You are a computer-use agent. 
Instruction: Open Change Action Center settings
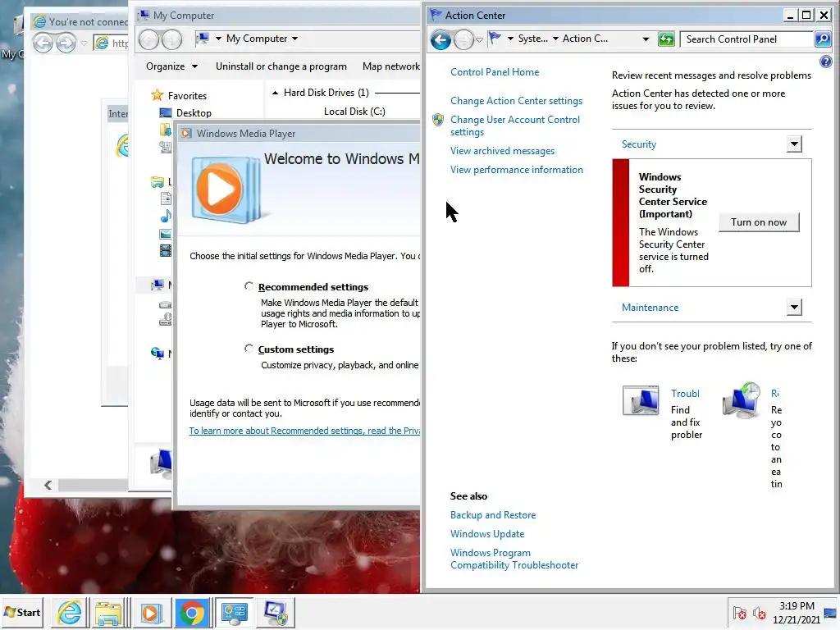pyautogui.click(x=516, y=101)
